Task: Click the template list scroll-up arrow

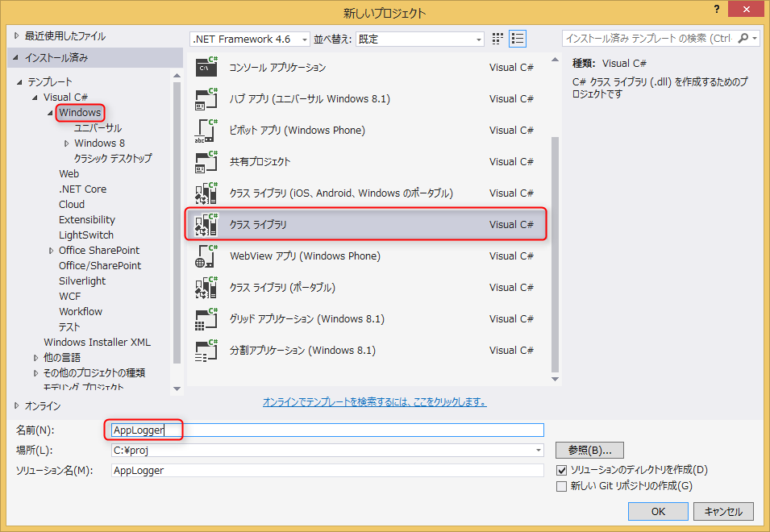Action: pyautogui.click(x=555, y=60)
